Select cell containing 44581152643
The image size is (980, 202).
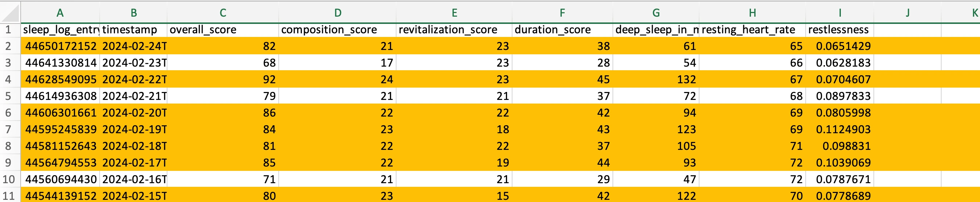point(60,146)
